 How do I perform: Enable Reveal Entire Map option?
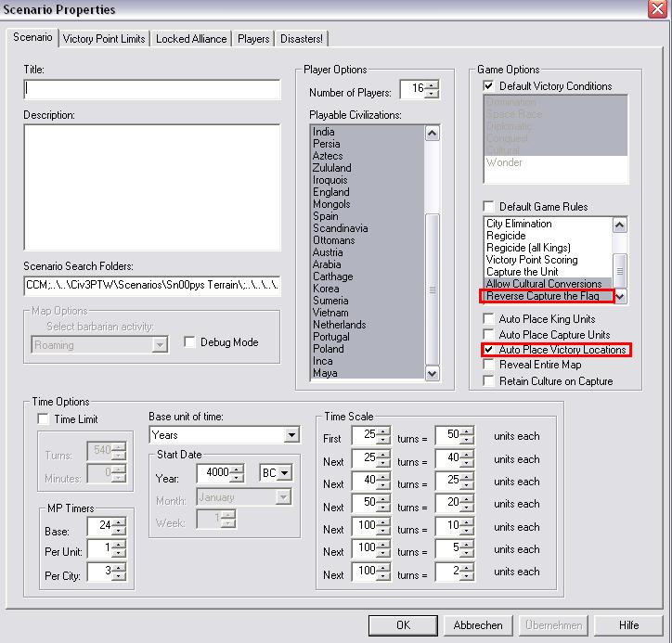click(x=489, y=366)
